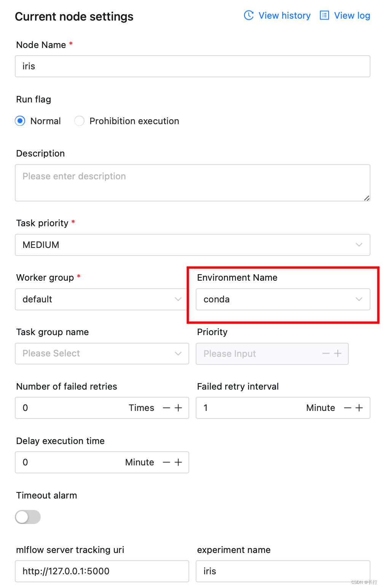Open the Worker group default dropdown

102,299
